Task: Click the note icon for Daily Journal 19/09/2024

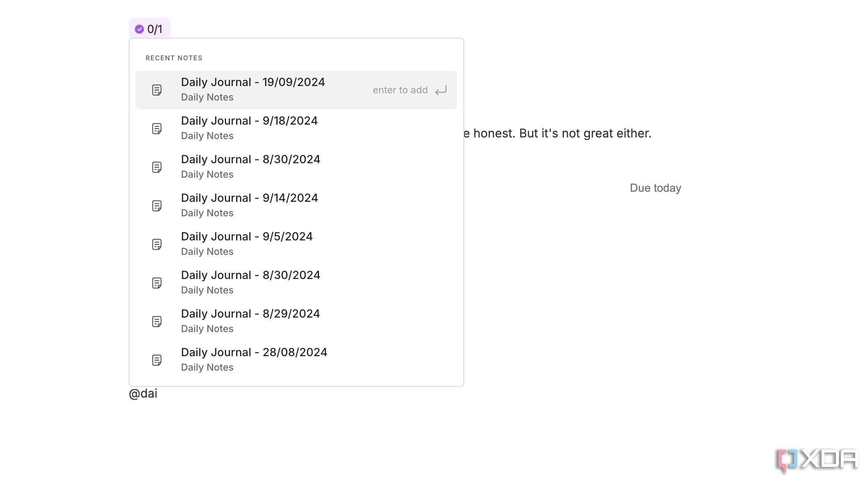Action: pyautogui.click(x=157, y=89)
